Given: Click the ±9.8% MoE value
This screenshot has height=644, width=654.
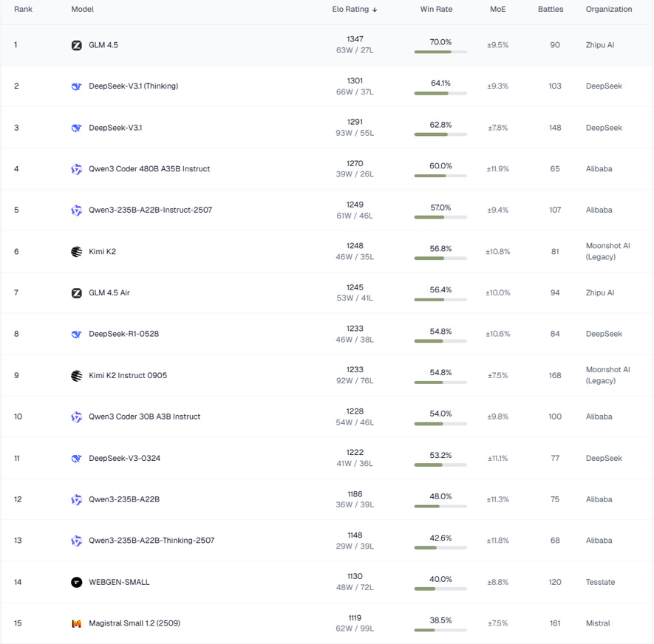Looking at the screenshot, I should click(x=497, y=417).
